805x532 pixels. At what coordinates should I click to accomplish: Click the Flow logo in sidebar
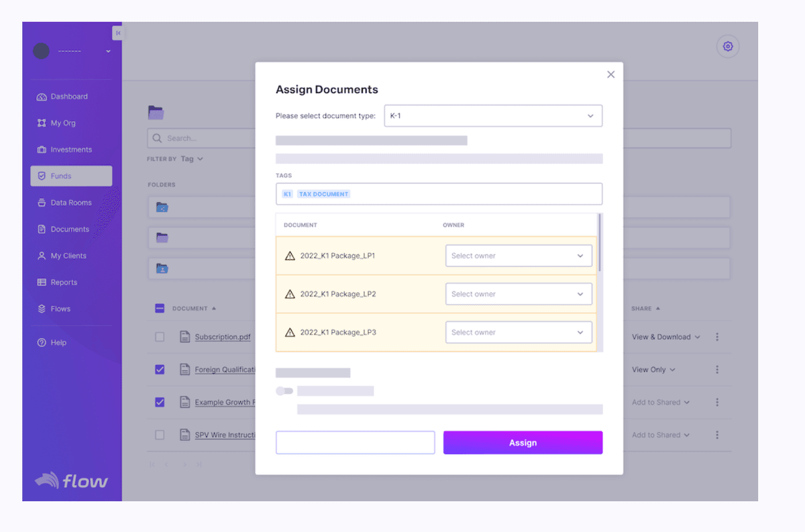tap(72, 480)
